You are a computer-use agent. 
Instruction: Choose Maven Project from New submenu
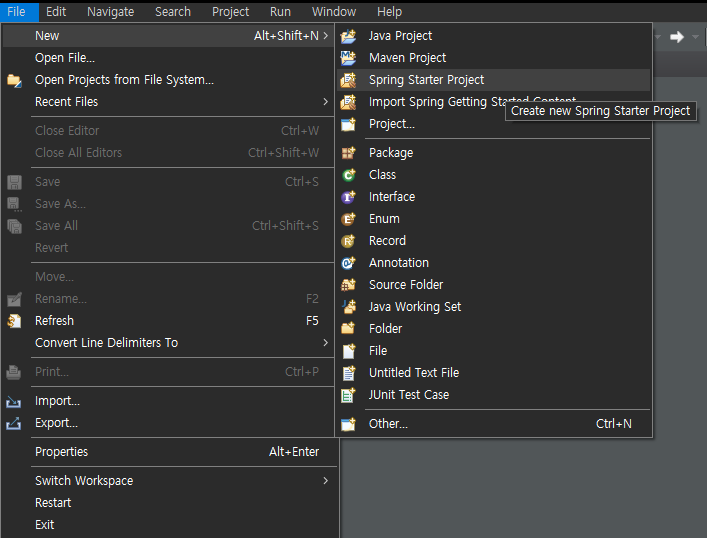pyautogui.click(x=493, y=58)
